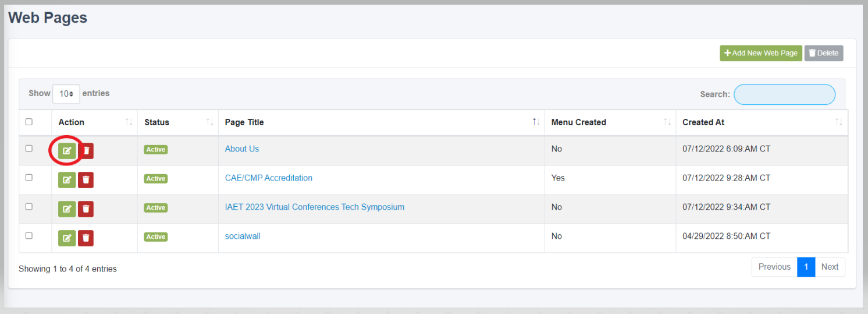The image size is (868, 314).
Task: Sort by the Menu Created column
Action: click(579, 122)
